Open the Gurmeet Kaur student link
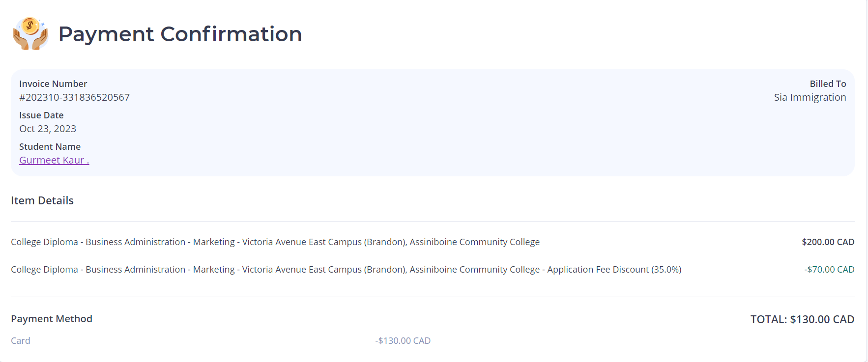The image size is (868, 362). 54,160
